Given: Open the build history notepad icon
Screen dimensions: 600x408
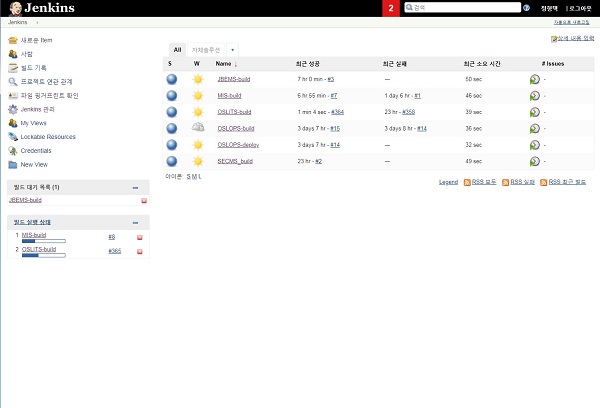Looking at the screenshot, I should point(13,68).
